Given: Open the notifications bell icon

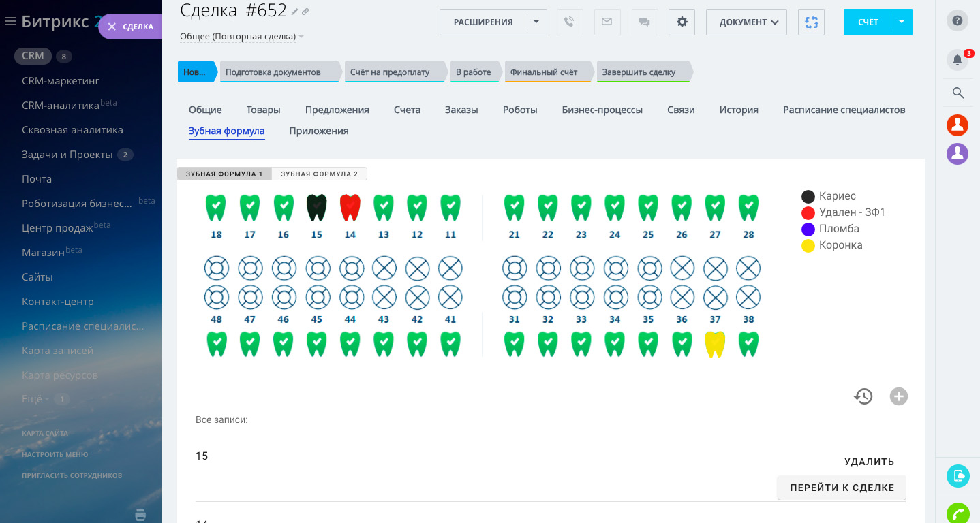Looking at the screenshot, I should pyautogui.click(x=958, y=60).
